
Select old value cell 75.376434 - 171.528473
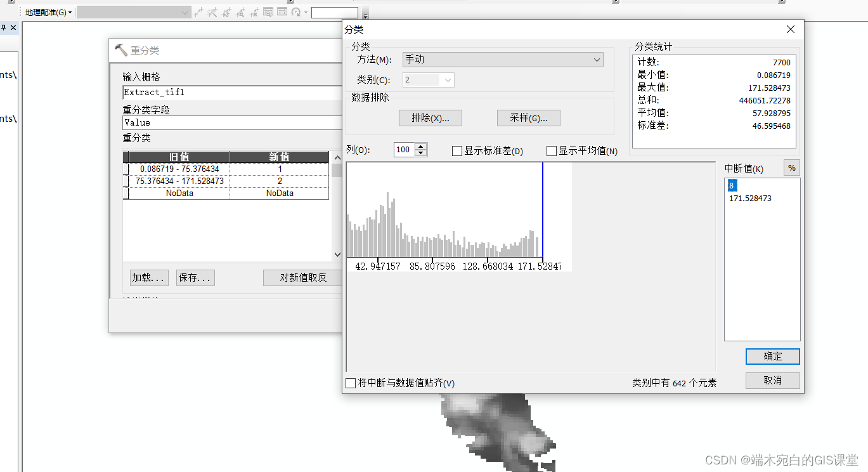point(179,181)
